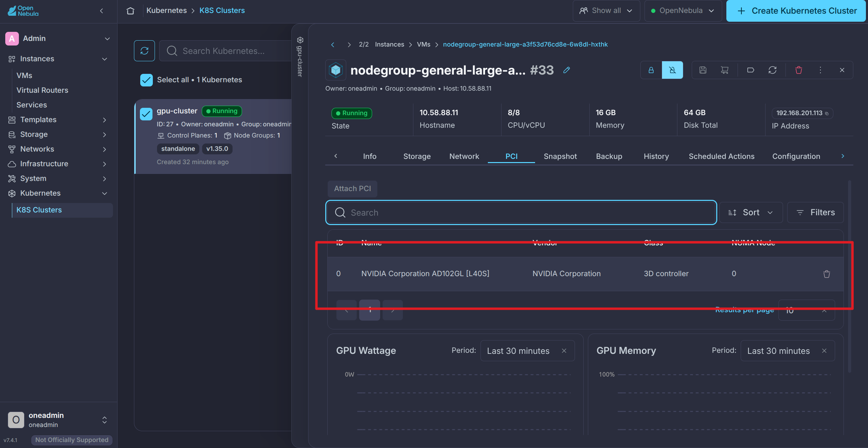Click the home icon in breadcrumb
Screen dimensions: 868x448
[130, 11]
